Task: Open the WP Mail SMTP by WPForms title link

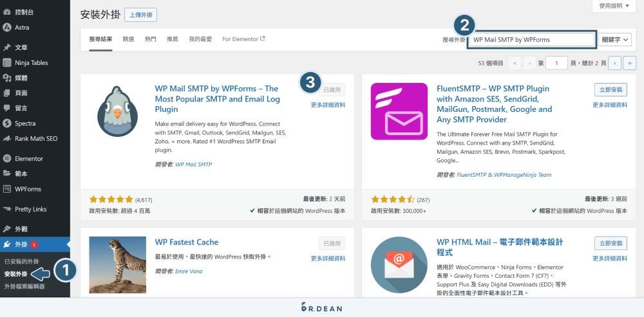Action: pyautogui.click(x=217, y=99)
